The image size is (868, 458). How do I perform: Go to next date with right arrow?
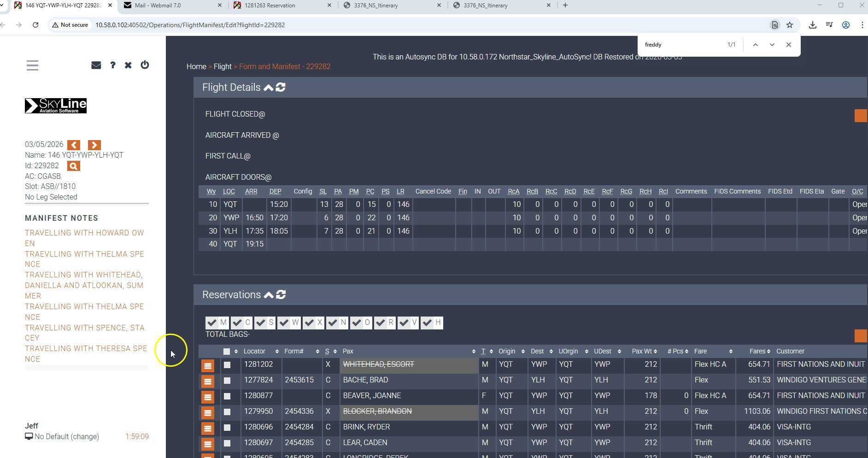[x=94, y=145]
